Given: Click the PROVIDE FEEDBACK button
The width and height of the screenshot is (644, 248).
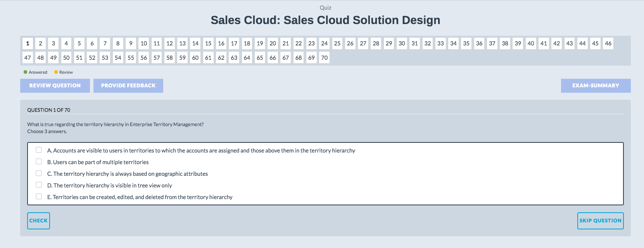Looking at the screenshot, I should (128, 86).
